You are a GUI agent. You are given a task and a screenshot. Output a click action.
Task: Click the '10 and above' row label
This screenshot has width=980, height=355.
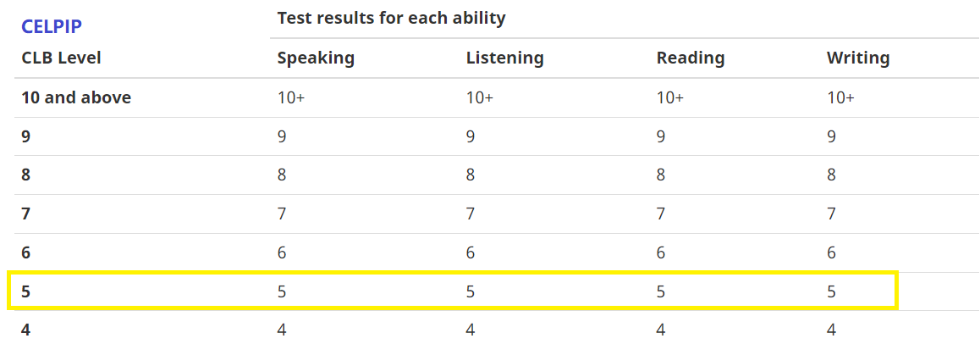click(76, 97)
